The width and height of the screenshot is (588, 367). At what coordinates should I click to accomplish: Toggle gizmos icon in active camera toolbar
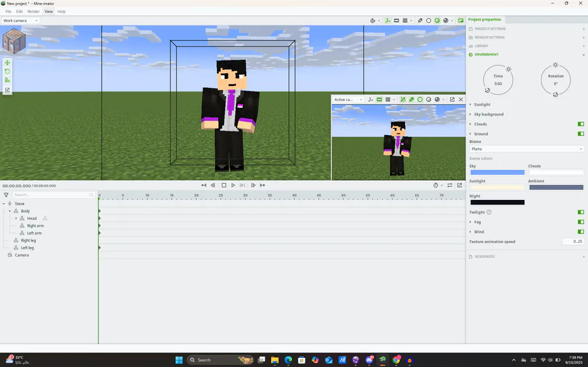[x=370, y=100]
